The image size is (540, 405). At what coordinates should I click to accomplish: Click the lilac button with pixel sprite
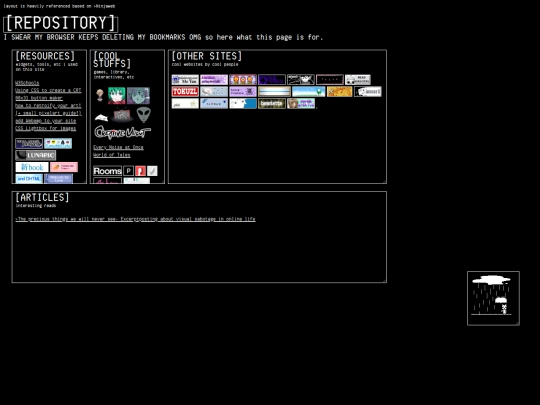[x=243, y=92]
